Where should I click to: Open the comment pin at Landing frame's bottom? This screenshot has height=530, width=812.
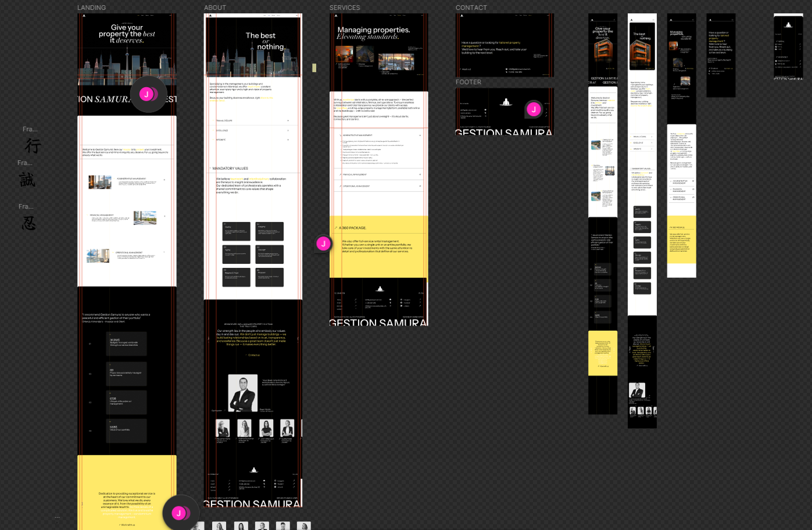[179, 513]
